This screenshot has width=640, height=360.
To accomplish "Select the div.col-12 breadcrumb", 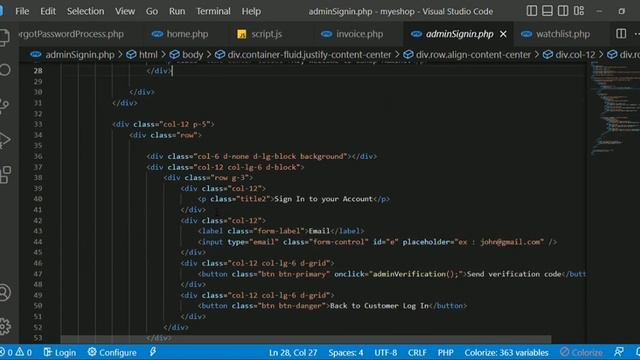I will tap(569, 54).
